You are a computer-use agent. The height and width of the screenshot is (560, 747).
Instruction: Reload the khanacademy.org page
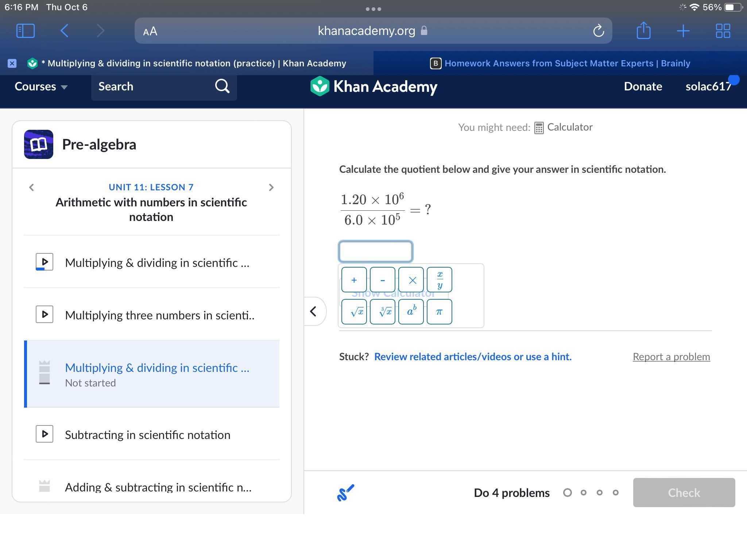click(598, 31)
